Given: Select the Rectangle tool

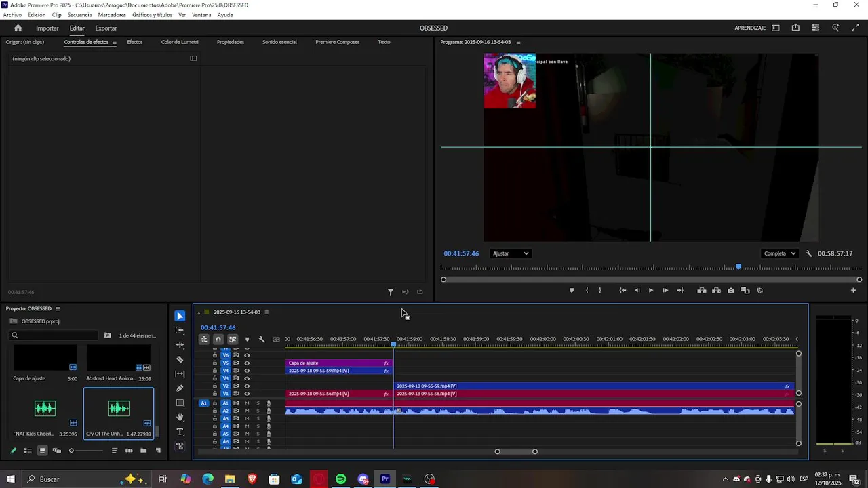Looking at the screenshot, I should point(180,403).
